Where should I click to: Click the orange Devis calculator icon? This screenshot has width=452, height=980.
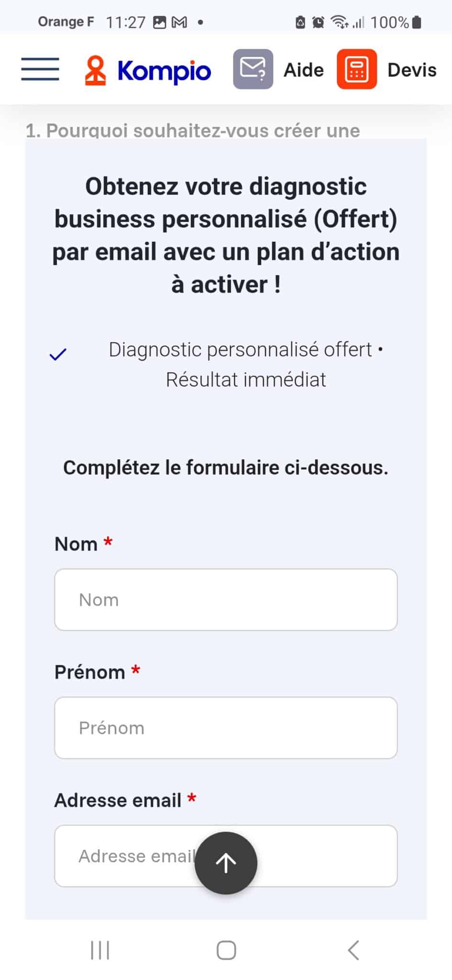tap(357, 69)
